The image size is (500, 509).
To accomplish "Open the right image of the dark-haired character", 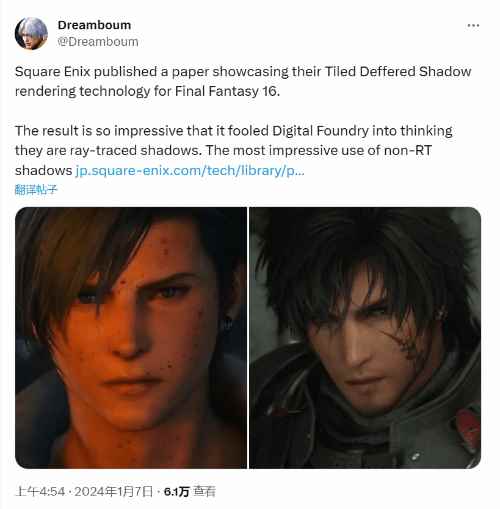I will (365, 338).
